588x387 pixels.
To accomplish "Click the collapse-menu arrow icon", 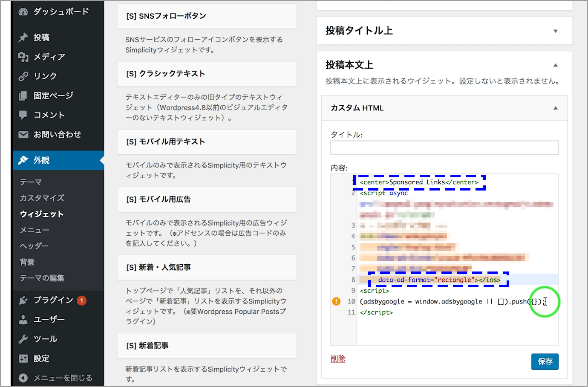I will [23, 378].
